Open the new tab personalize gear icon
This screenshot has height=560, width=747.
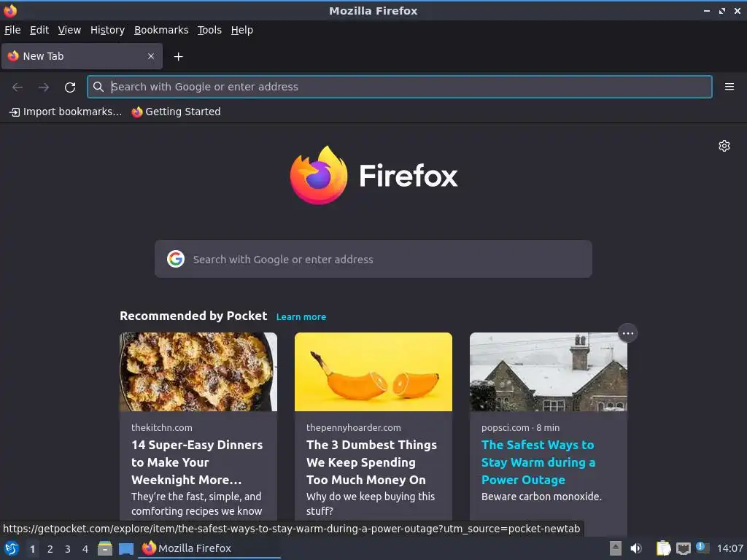click(x=724, y=146)
